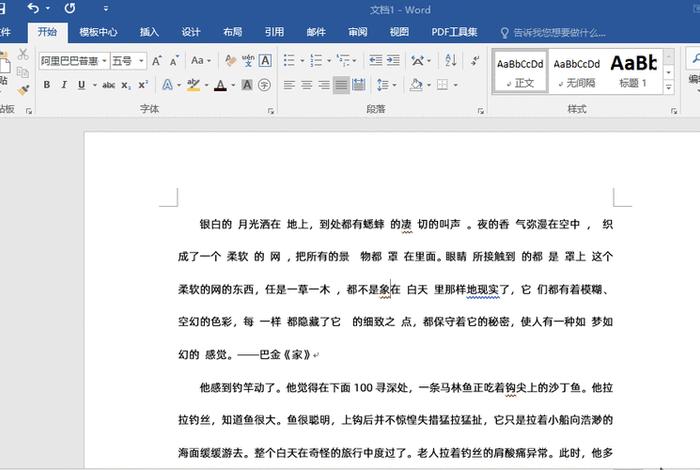Toggle Underline formatting

(x=81, y=85)
